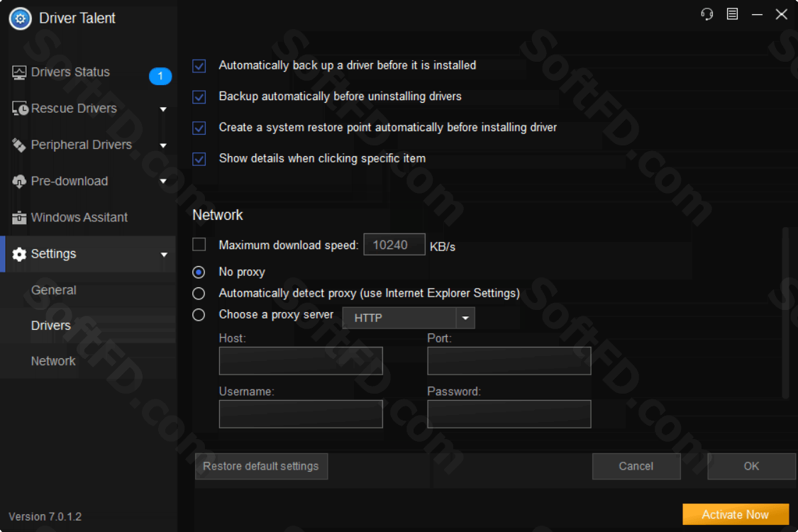
Task: Click the proxy Password input field
Action: coord(509,414)
